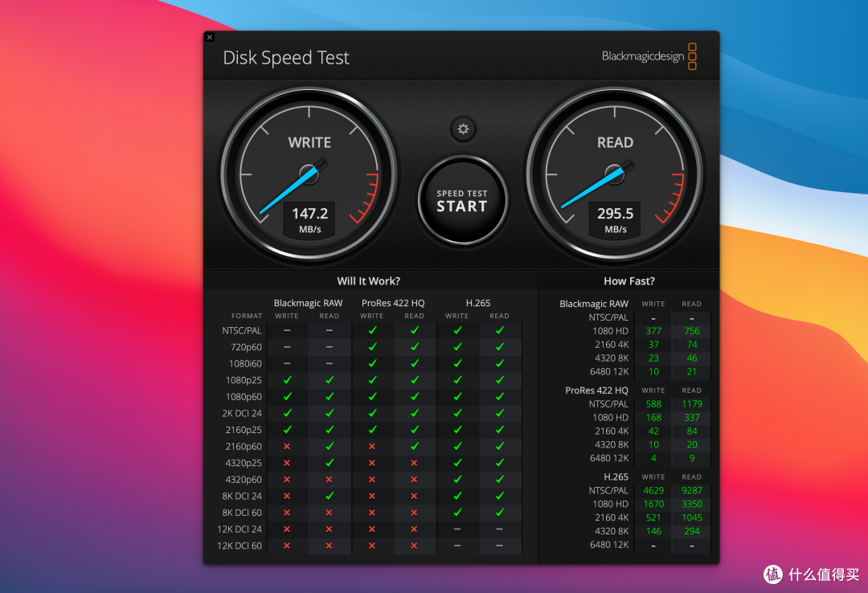Click ProRes 422 HQ 1080 HD read value 337
Screen dimensions: 868x593
point(692,418)
